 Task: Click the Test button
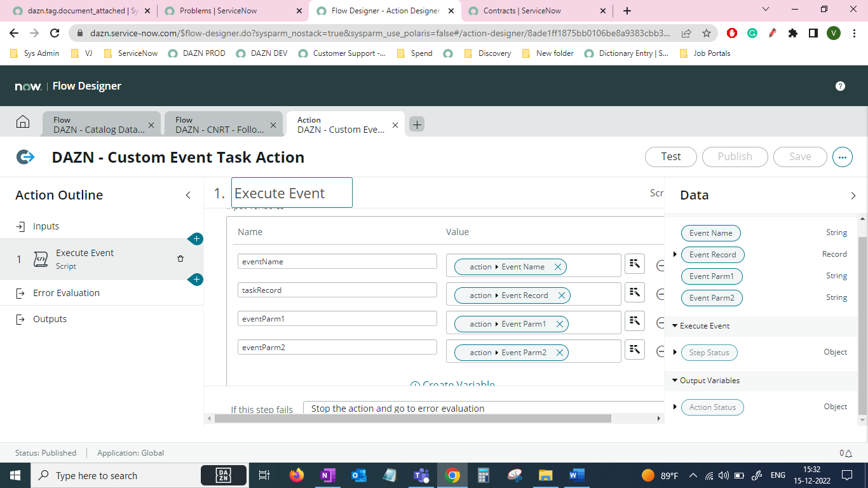pos(671,156)
